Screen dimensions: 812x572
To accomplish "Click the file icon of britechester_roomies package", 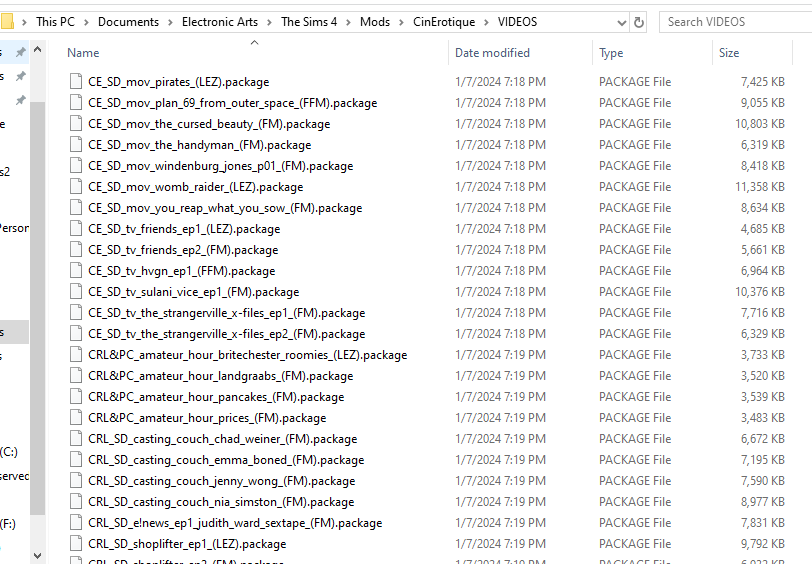I will point(76,355).
